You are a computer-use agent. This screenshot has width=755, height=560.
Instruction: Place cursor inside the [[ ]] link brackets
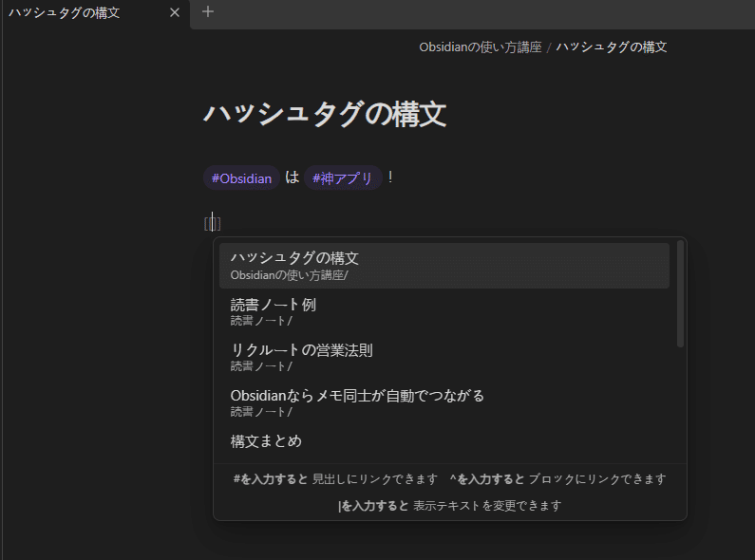pos(213,224)
